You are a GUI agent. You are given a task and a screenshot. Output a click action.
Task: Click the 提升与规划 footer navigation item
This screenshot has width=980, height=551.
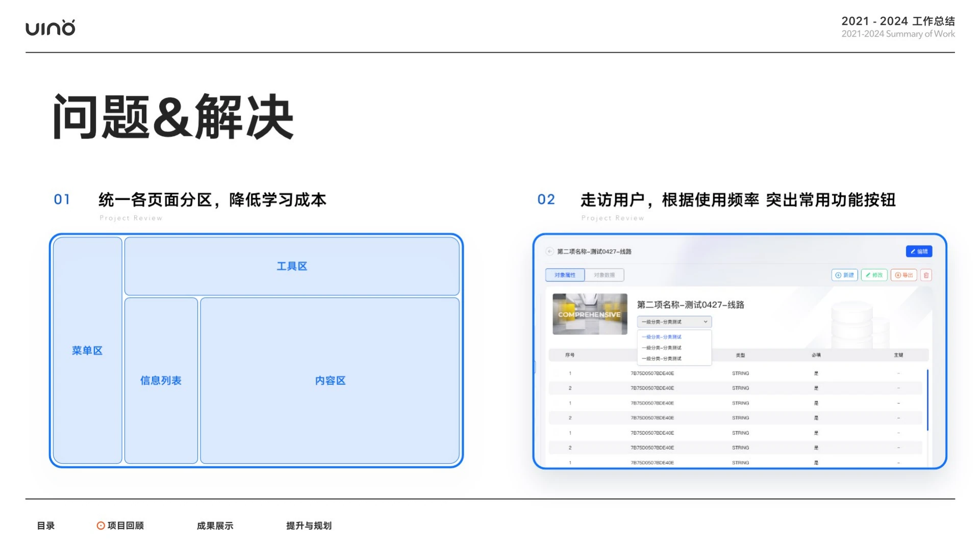pos(309,526)
